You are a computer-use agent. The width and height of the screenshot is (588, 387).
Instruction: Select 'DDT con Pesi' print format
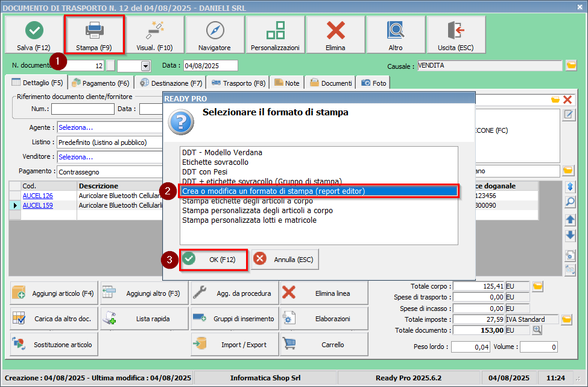(204, 171)
